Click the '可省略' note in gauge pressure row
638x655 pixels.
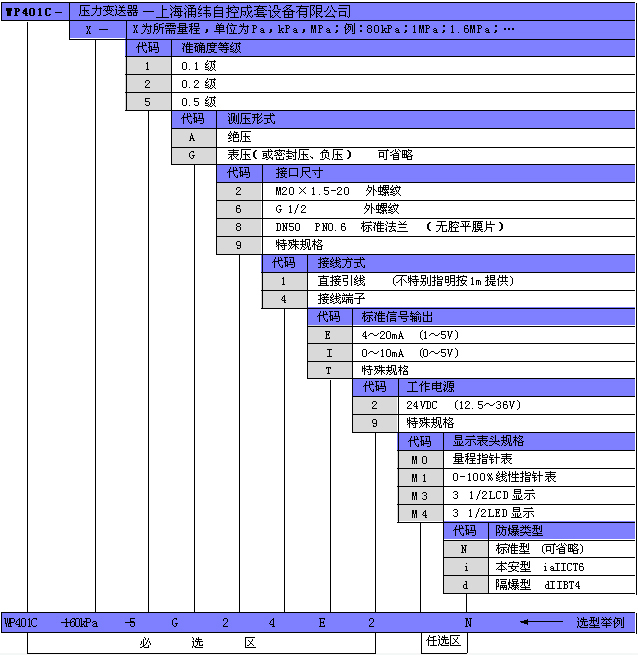(x=395, y=155)
